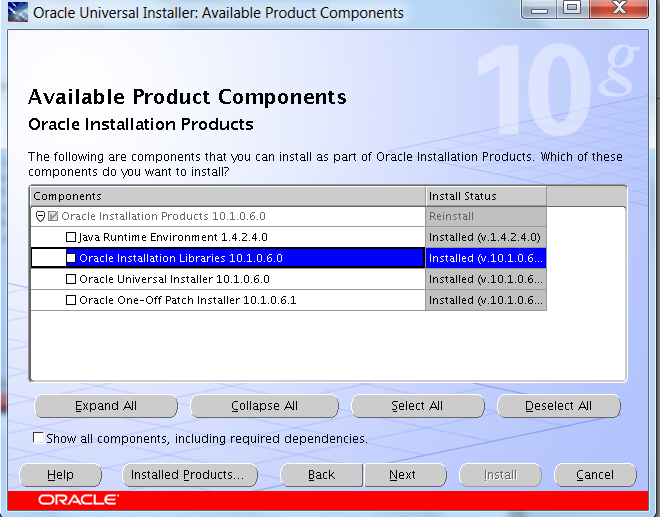Screen dimensions: 660x517
Task: Click the Collapse All button
Action: (264, 406)
